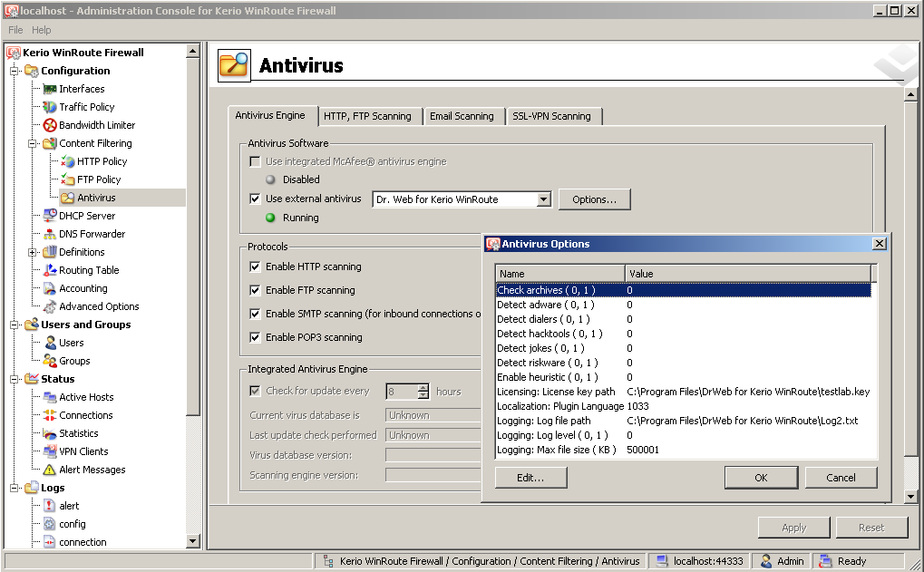Click the Antivirus tree node icon
Image resolution: width=924 pixels, height=572 pixels.
tap(68, 198)
